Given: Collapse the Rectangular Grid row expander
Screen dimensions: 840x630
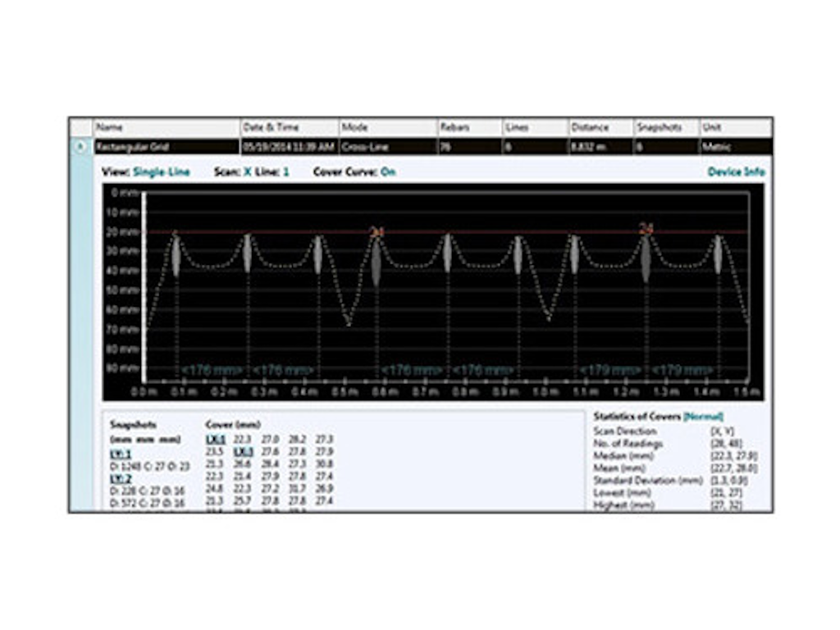Looking at the screenshot, I should coord(80,147).
